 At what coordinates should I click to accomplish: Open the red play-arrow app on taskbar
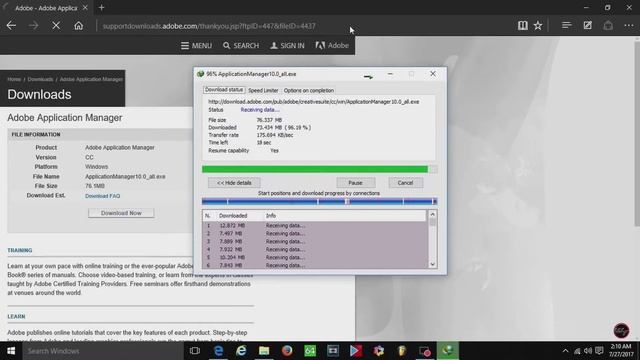click(x=356, y=351)
